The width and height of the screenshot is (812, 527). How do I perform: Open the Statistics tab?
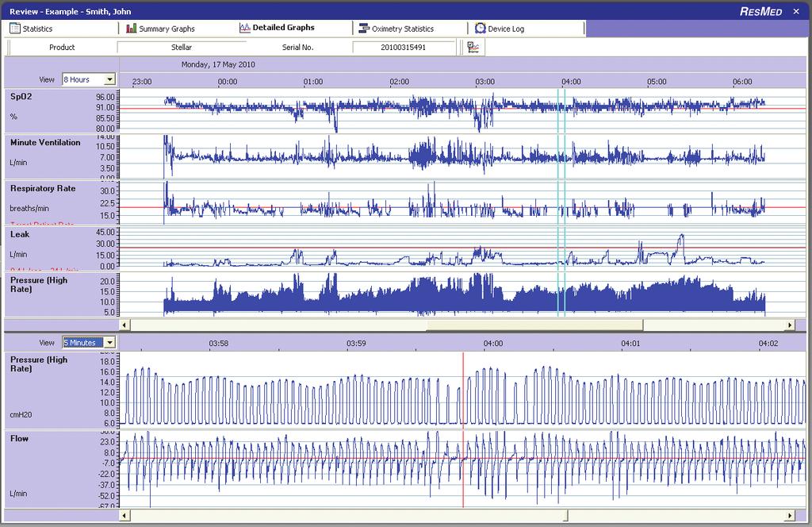coord(62,29)
